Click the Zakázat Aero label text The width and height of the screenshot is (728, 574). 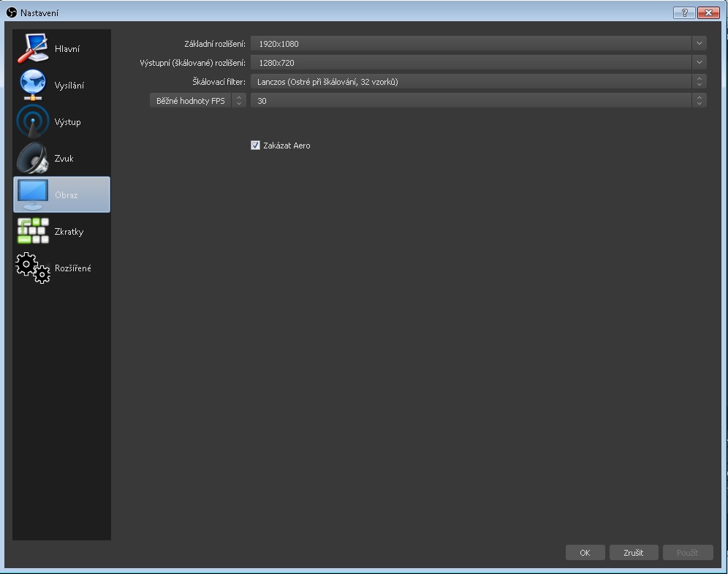[287, 146]
